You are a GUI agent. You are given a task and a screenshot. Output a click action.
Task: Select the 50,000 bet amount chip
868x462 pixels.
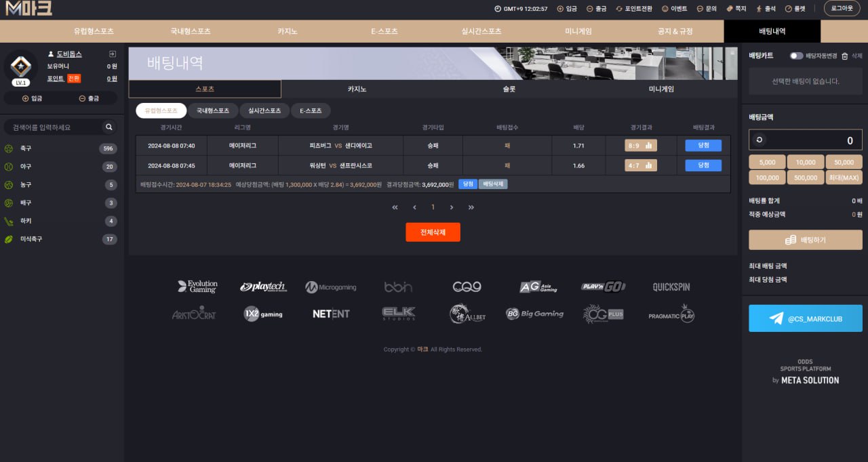(x=844, y=162)
